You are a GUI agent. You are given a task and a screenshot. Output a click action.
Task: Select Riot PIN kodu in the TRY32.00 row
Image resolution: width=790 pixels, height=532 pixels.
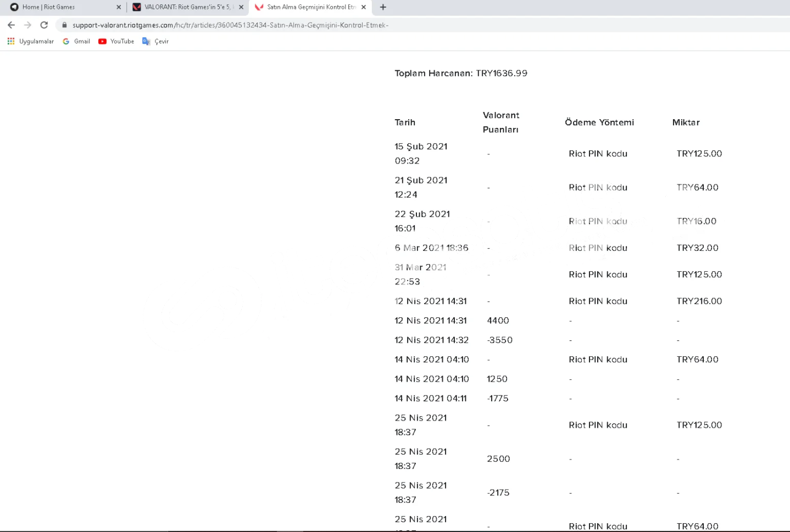tap(598, 248)
